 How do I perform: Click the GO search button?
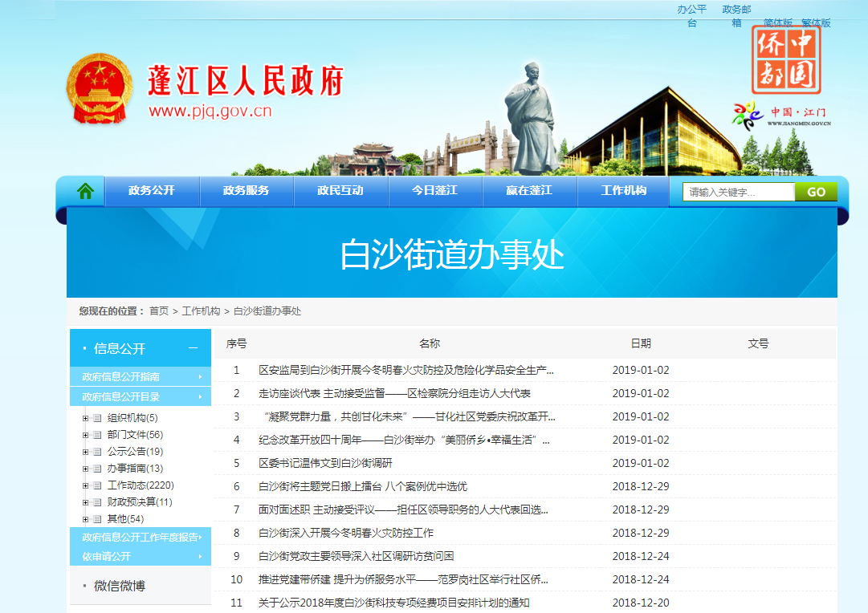coord(815,191)
